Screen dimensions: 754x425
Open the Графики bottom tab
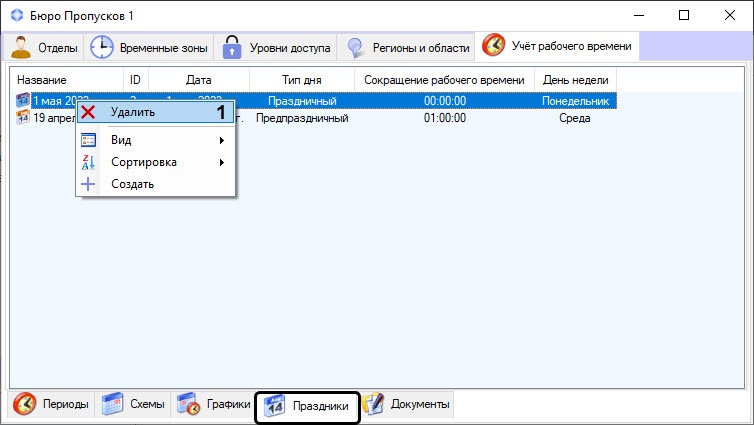(x=213, y=404)
